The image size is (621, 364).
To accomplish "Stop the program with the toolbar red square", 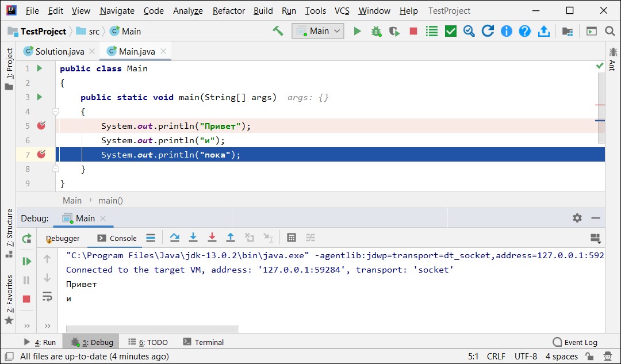I will 413,31.
